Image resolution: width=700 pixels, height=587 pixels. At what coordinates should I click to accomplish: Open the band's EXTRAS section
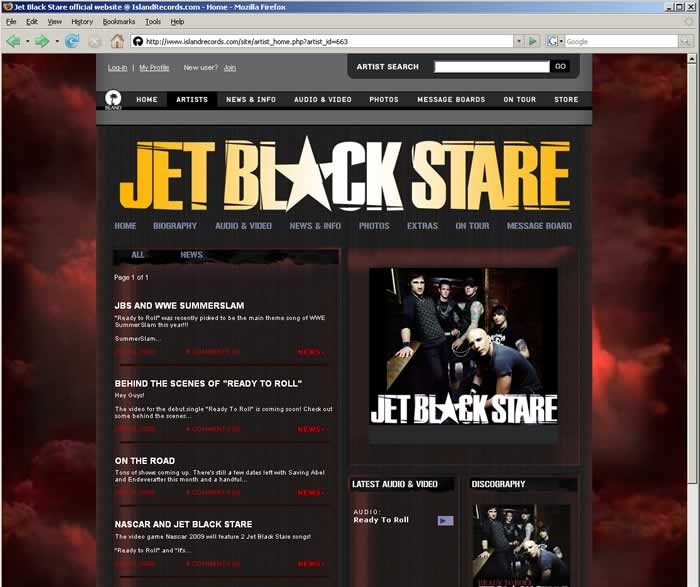click(x=422, y=226)
